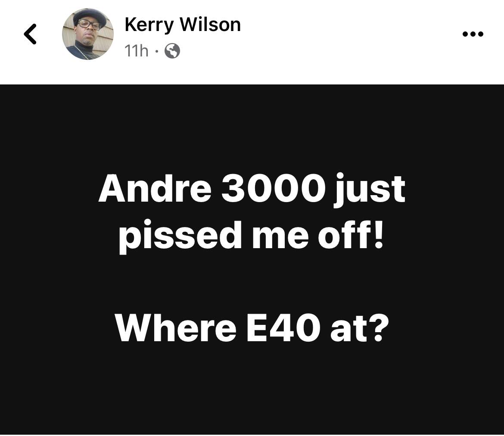
Task: Click the word "pissed" in the post
Action: pos(180,237)
